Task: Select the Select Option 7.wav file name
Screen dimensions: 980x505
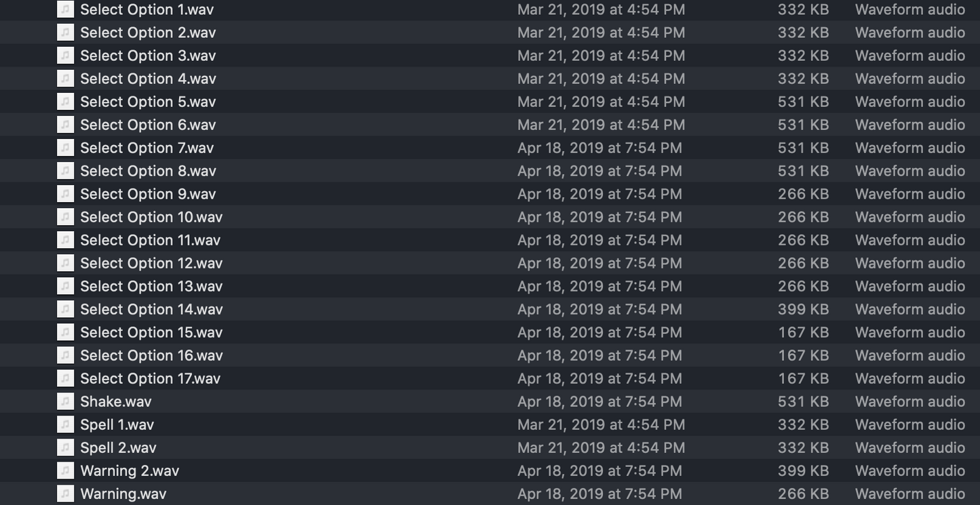Action: pos(146,148)
